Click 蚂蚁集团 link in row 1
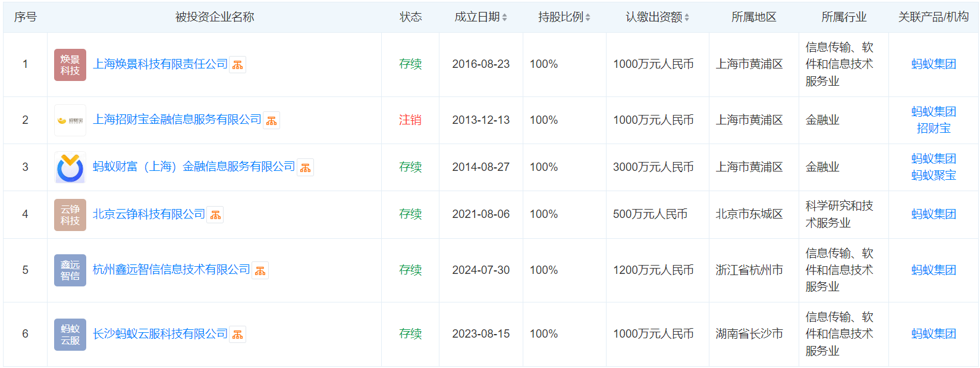 [x=934, y=64]
